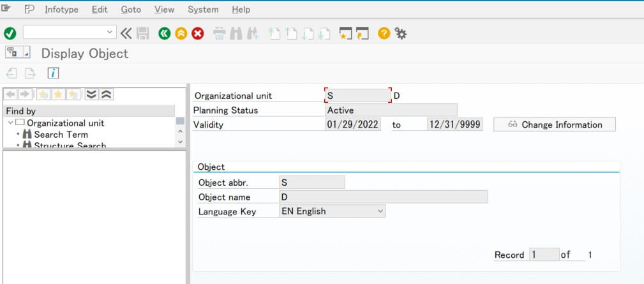Click the scroll up arrow in Find by panel

[x=180, y=131]
